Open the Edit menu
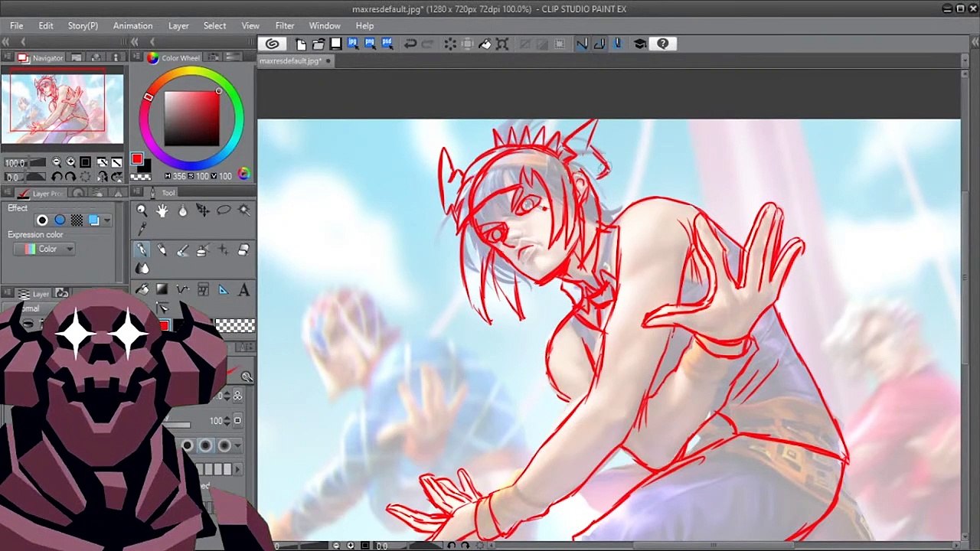980x551 pixels. tap(46, 25)
